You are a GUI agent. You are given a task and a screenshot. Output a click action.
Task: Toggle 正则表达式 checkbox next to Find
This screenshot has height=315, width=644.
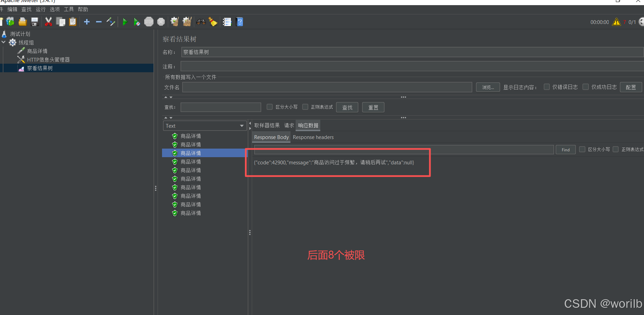616,149
